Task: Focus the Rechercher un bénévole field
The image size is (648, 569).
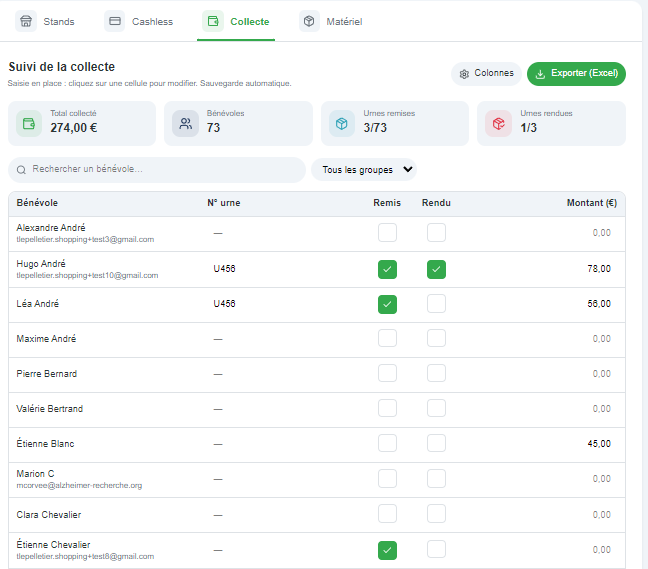Action: pos(157,169)
